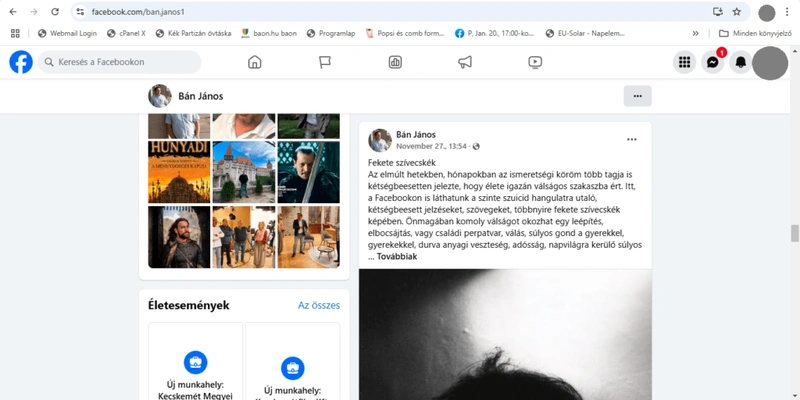Open the Hunyadi book cover photo thumbnail
This screenshot has height=400, width=800.
pos(179,172)
